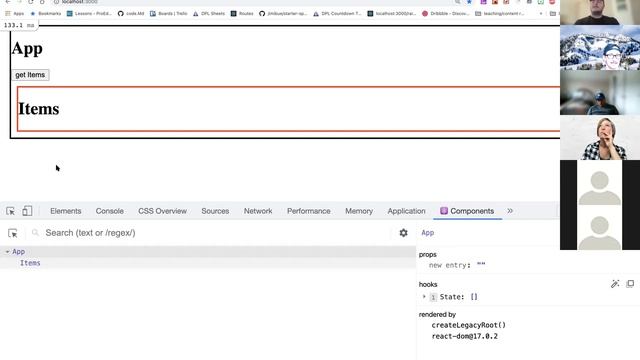Screen dimensions: 640x360
Task: Collapse the App node arrow in component tree
Action: (x=7, y=252)
